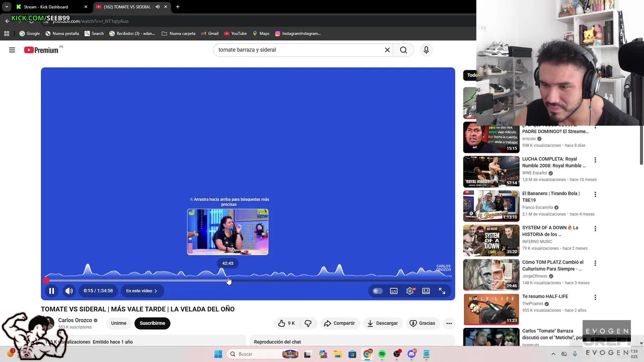This screenshot has width=644, height=362.
Task: Enter fullscreen mode
Action: pos(442,291)
